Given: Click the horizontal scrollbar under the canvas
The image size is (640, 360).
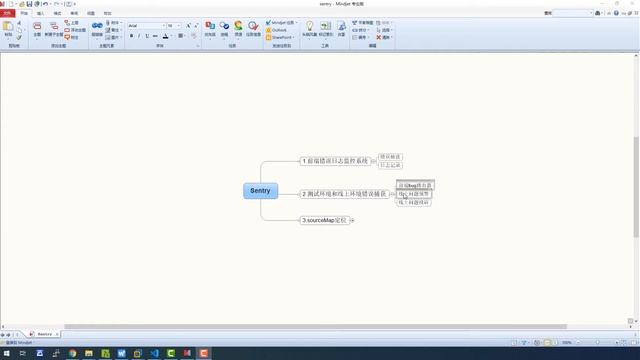Looking at the screenshot, I should click(x=315, y=327).
